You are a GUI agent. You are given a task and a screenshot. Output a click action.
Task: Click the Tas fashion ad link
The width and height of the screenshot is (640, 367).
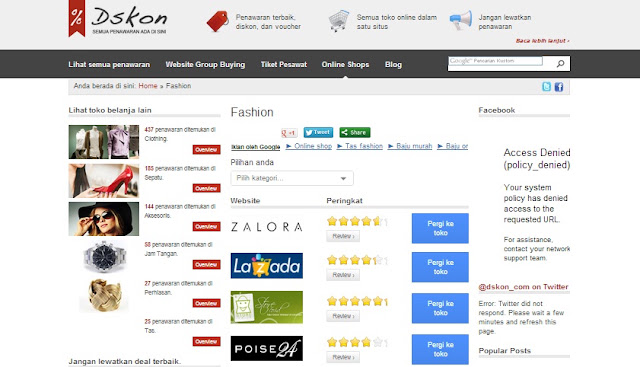364,146
